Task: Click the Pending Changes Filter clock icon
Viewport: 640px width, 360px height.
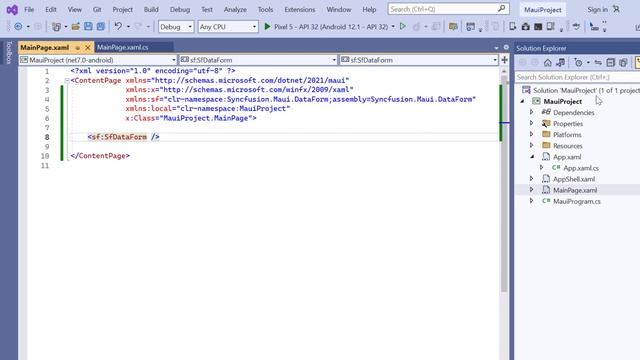Action: point(578,63)
